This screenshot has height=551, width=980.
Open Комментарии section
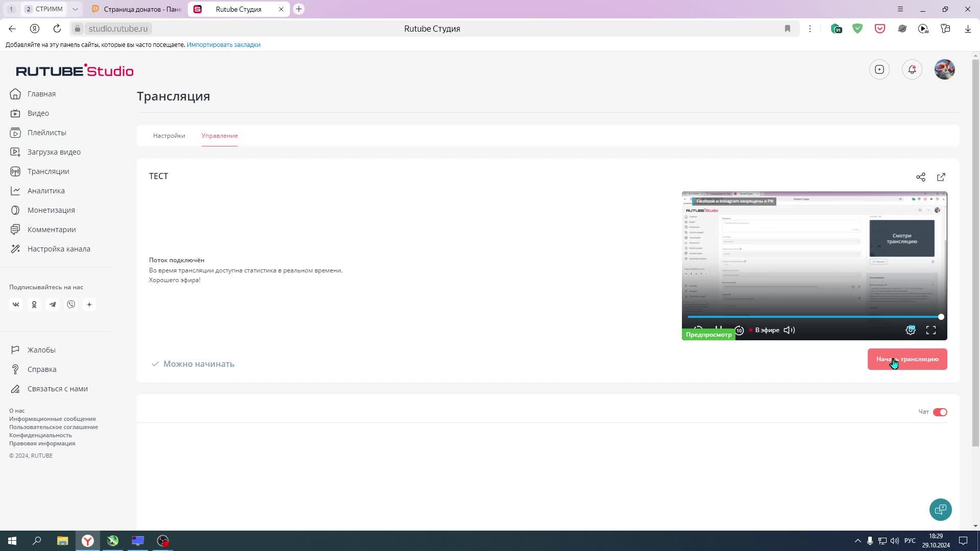43,230
